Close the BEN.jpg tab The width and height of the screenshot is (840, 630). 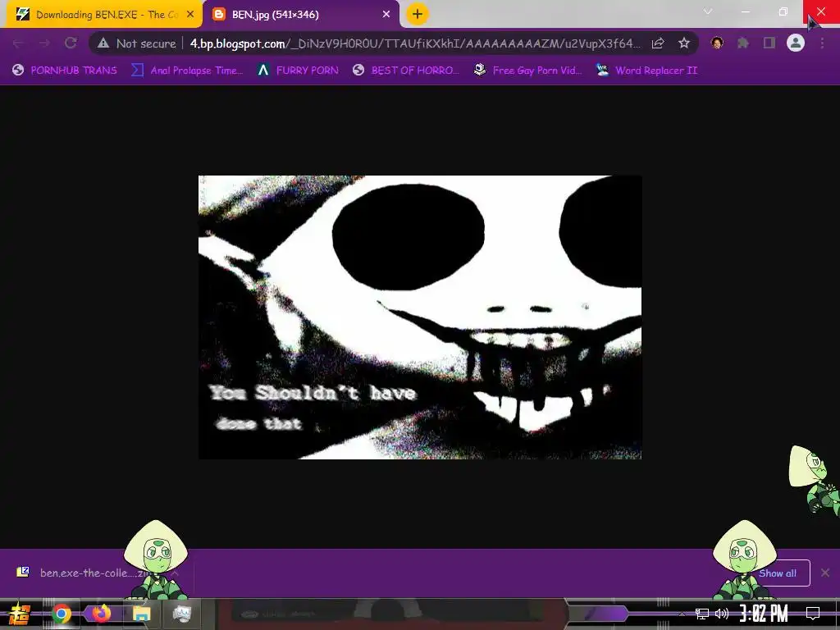pos(386,15)
